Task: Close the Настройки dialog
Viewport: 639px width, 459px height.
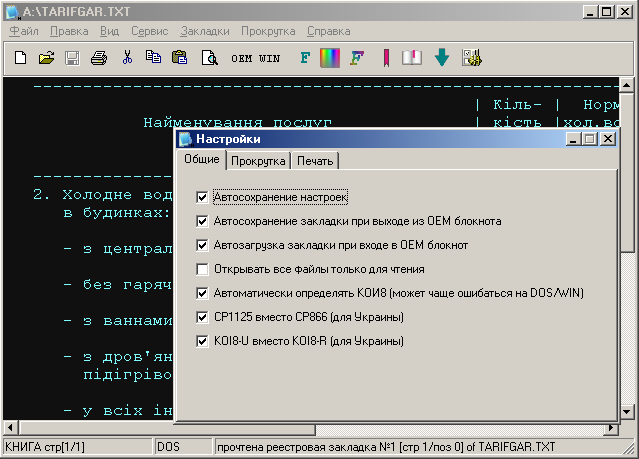Action: pos(608,139)
